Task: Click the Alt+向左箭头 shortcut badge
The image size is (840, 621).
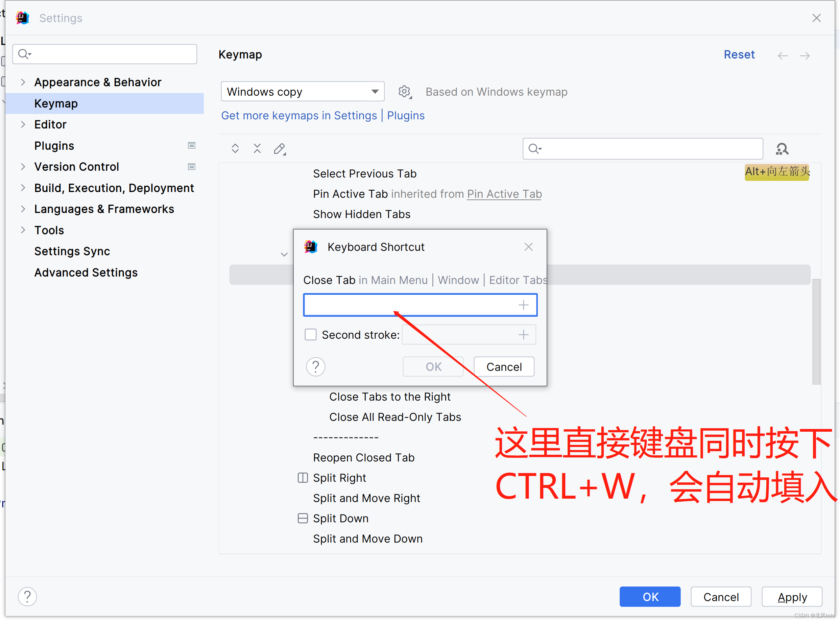Action: click(777, 172)
